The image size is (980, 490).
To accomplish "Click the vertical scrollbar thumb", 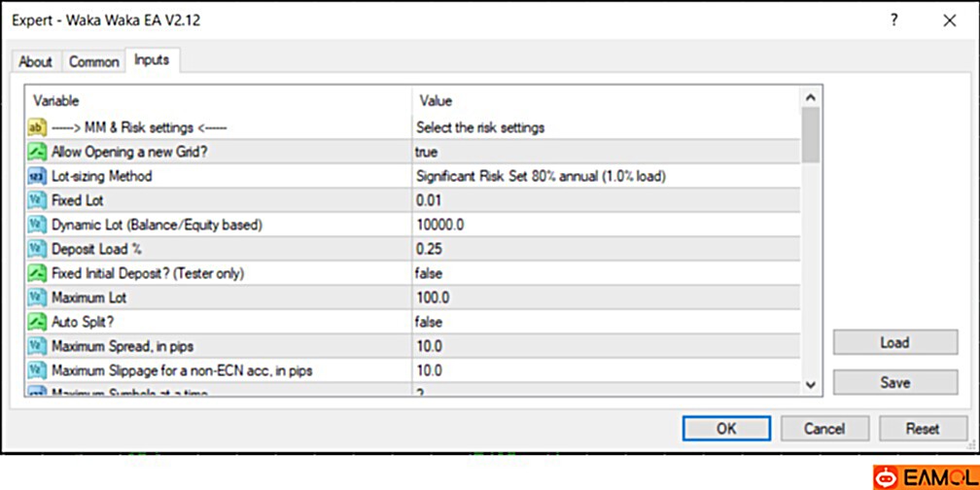I will coord(811,135).
